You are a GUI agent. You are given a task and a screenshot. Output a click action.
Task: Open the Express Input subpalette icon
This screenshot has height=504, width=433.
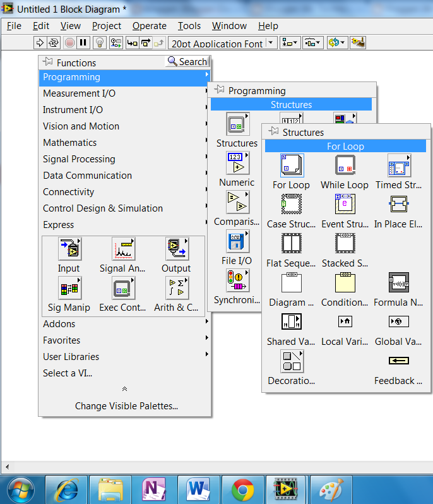click(x=69, y=249)
